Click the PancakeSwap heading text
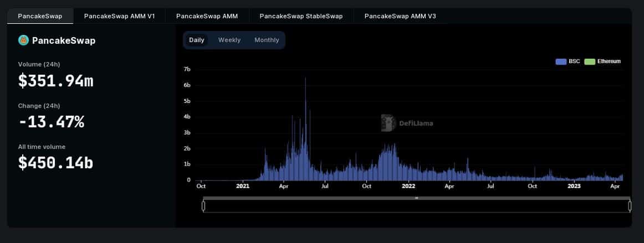 pos(64,40)
